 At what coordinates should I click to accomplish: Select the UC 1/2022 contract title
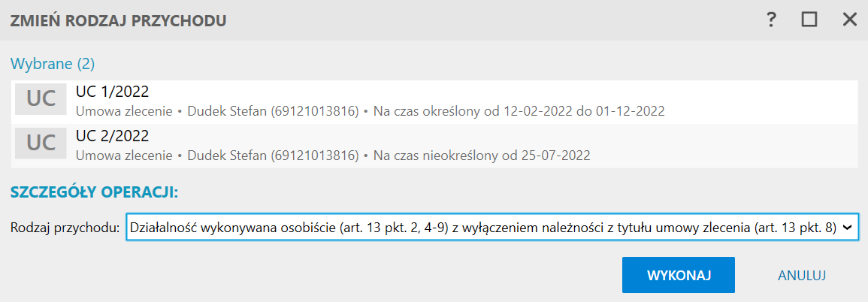pos(112,92)
